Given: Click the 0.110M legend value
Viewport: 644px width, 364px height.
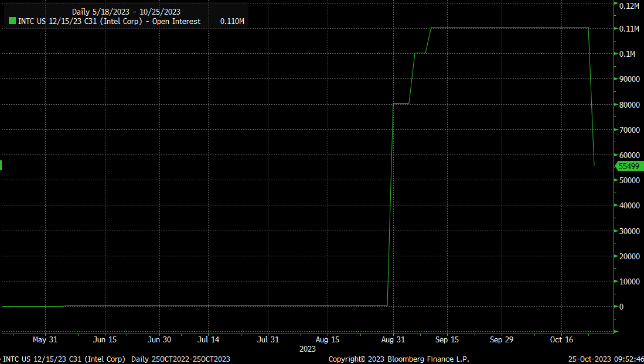Looking at the screenshot, I should (x=232, y=21).
